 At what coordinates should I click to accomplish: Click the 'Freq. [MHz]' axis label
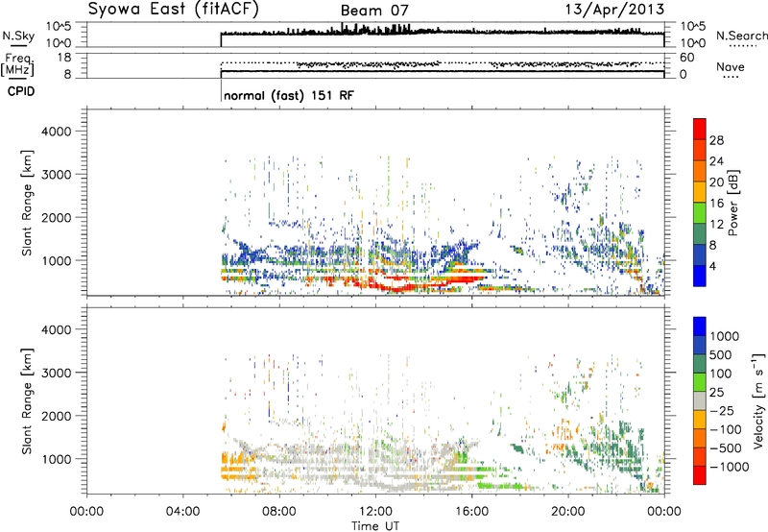point(18,65)
